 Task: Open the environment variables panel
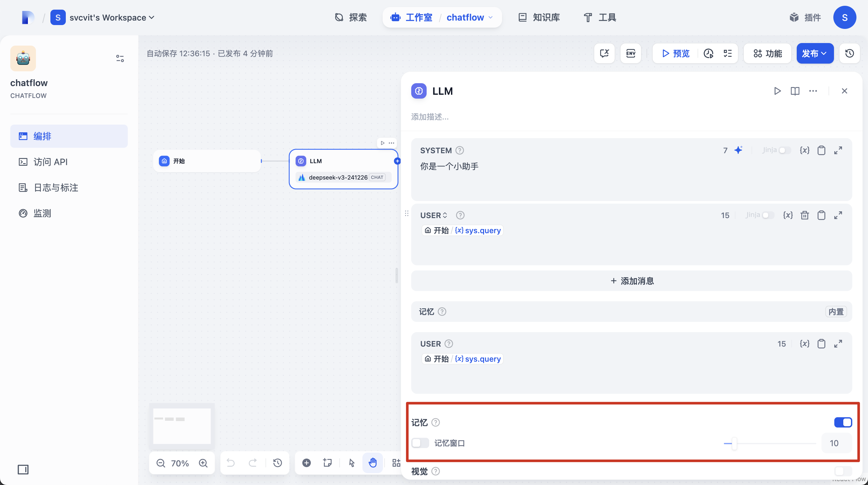coord(630,53)
